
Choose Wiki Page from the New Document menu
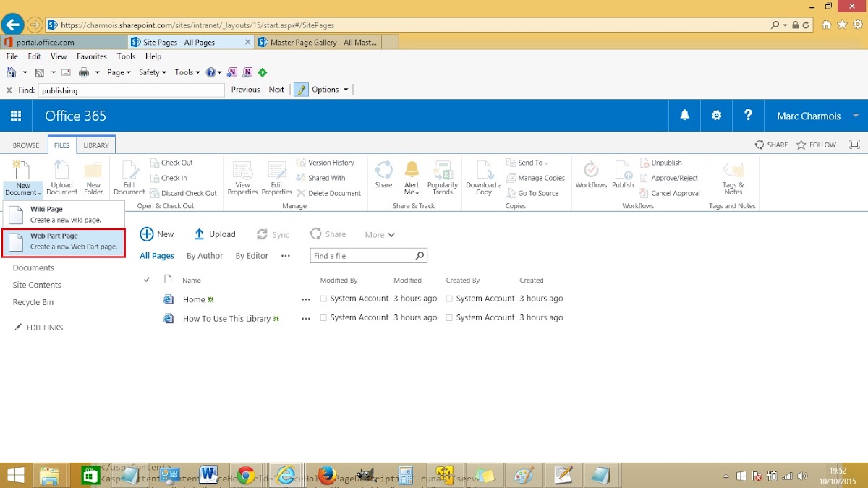tap(64, 214)
